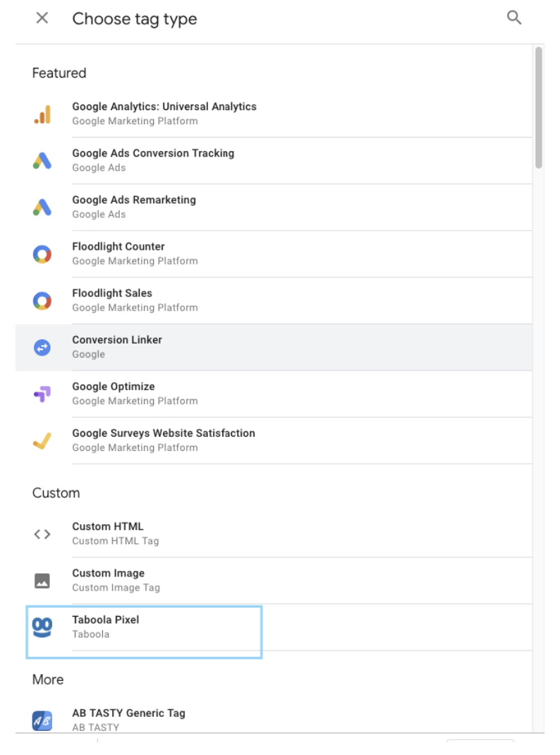Choose Google Ads Conversion Tracking tag type
This screenshot has width=560, height=755.
(274, 161)
